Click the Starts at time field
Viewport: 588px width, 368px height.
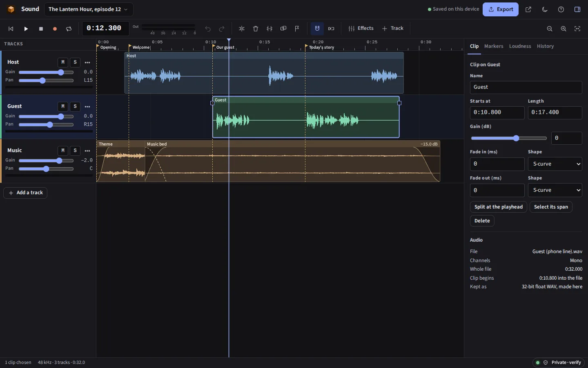497,112
